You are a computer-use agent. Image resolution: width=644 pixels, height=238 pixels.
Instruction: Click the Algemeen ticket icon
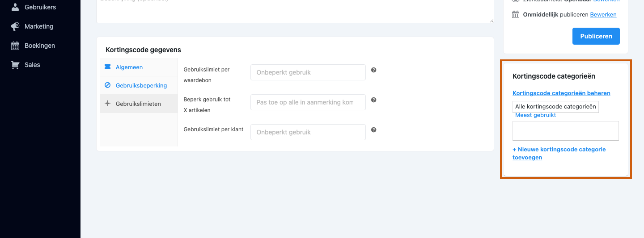107,67
